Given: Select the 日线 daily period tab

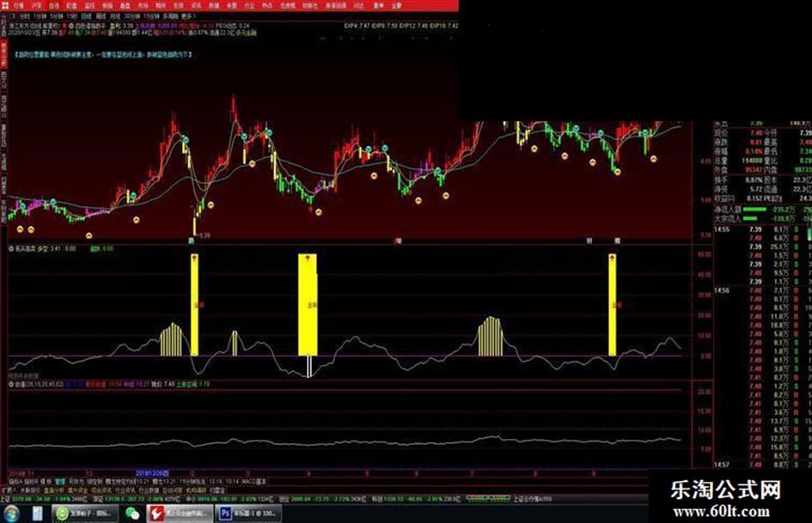Looking at the screenshot, I should (x=86, y=16).
